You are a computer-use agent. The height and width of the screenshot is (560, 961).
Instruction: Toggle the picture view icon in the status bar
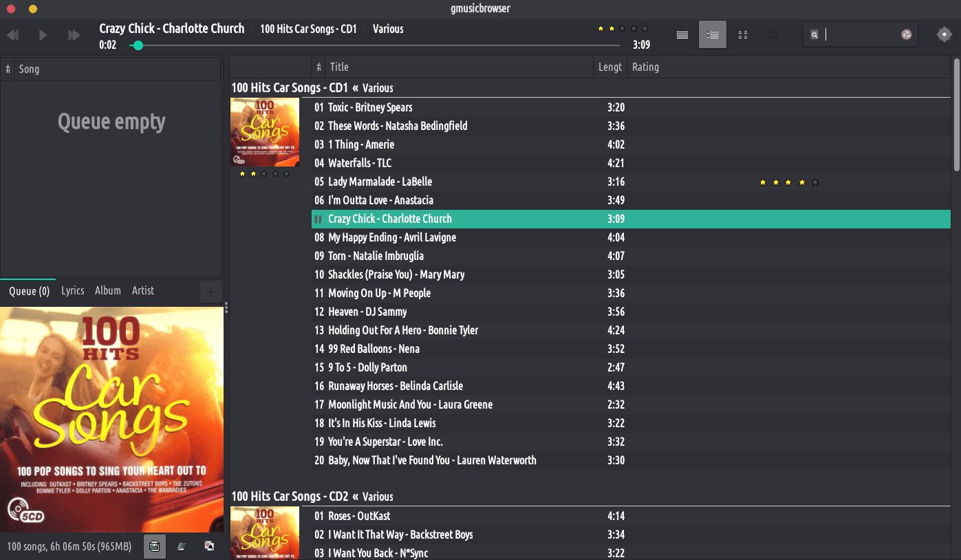tap(155, 546)
